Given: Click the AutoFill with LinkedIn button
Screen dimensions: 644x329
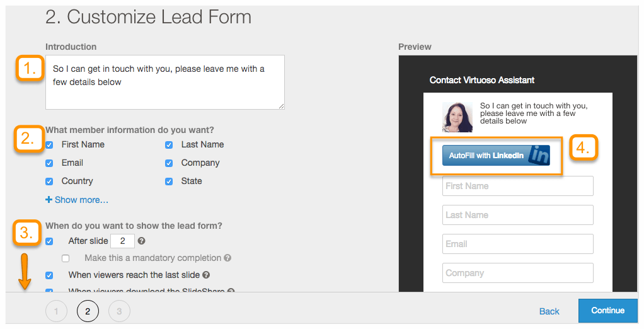Looking at the screenshot, I should (496, 156).
